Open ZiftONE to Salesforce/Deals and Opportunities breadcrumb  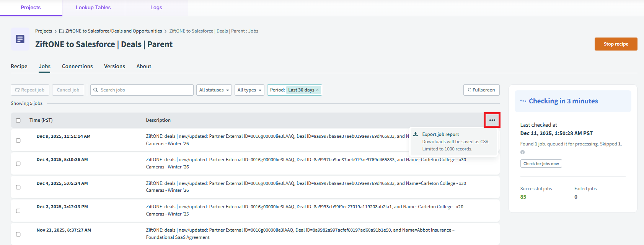[114, 31]
